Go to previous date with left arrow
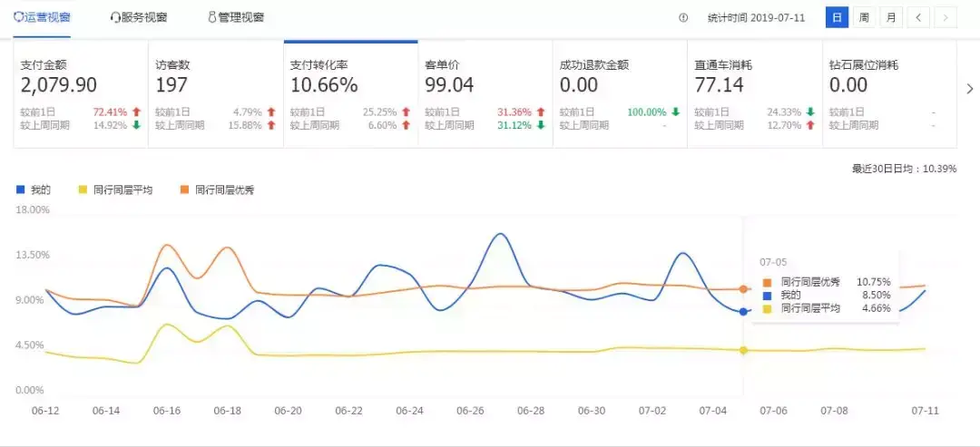Viewport: 980px width, 447px height. click(x=919, y=17)
